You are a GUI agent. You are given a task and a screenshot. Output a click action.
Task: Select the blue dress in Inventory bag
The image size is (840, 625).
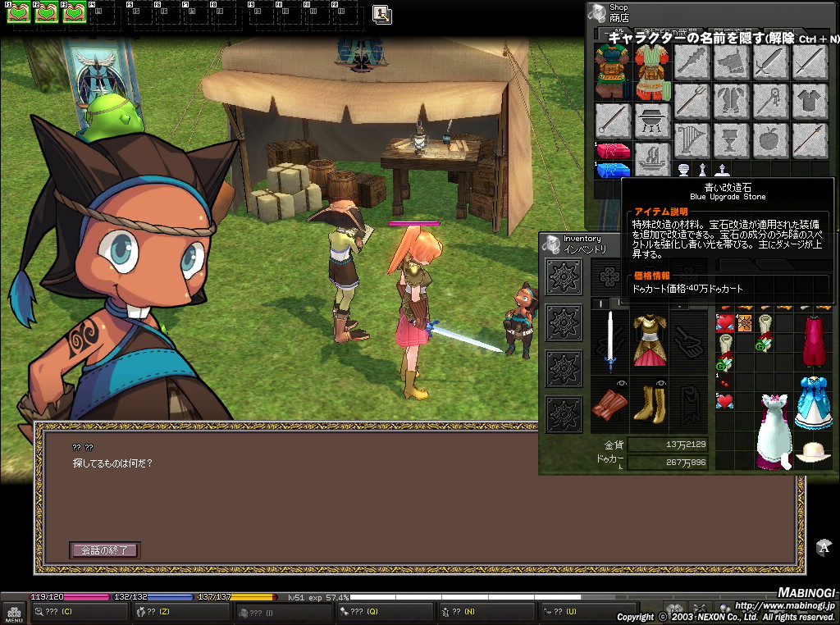pos(813,403)
